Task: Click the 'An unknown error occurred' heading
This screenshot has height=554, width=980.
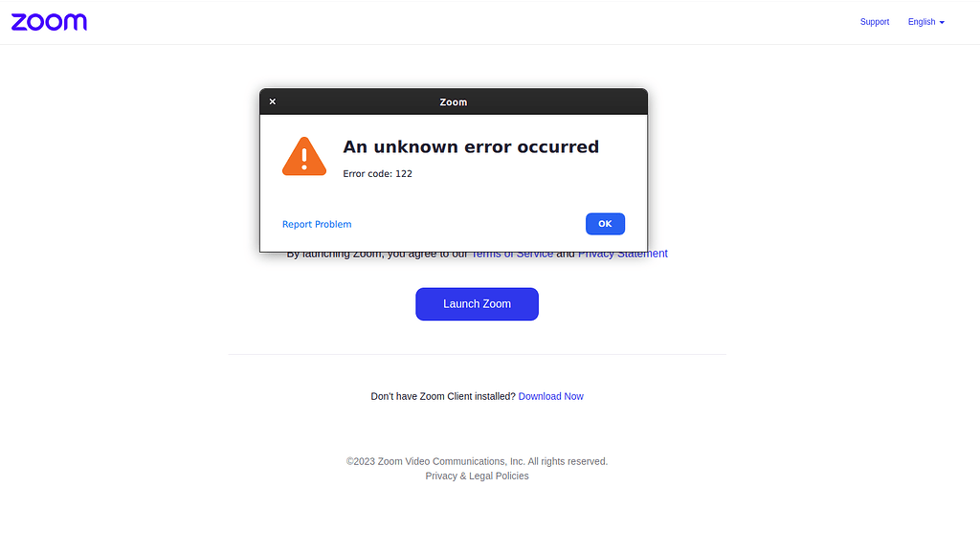Action: [x=471, y=146]
